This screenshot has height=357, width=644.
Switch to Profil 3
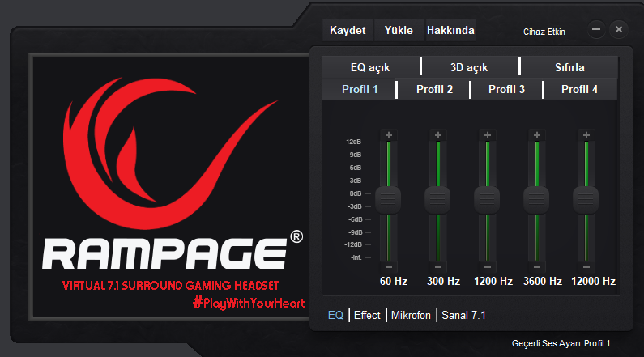pos(506,90)
